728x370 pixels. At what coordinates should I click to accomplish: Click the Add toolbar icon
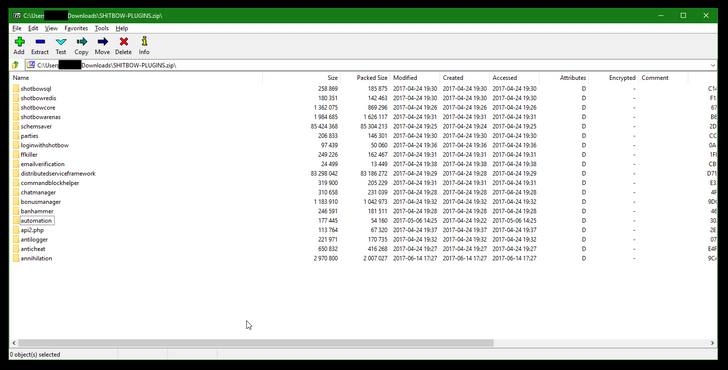pos(19,42)
